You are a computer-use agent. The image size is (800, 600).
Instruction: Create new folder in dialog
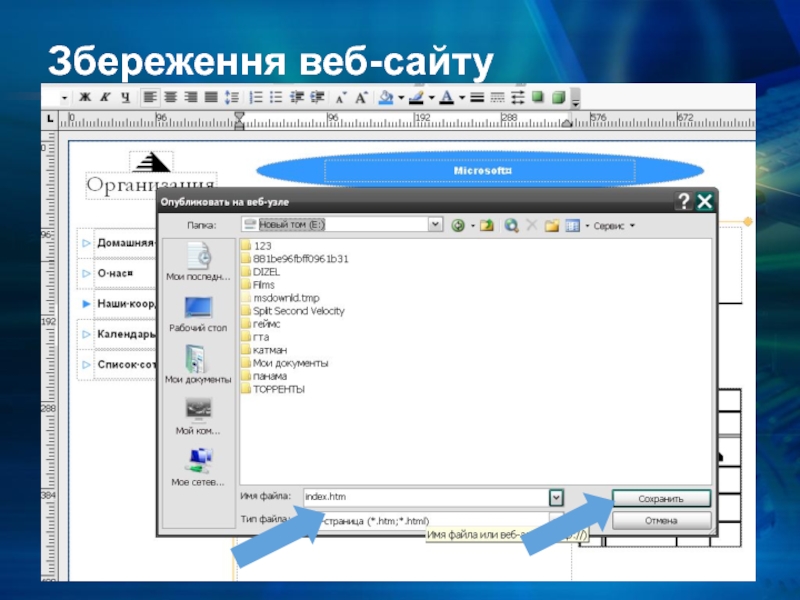[552, 225]
